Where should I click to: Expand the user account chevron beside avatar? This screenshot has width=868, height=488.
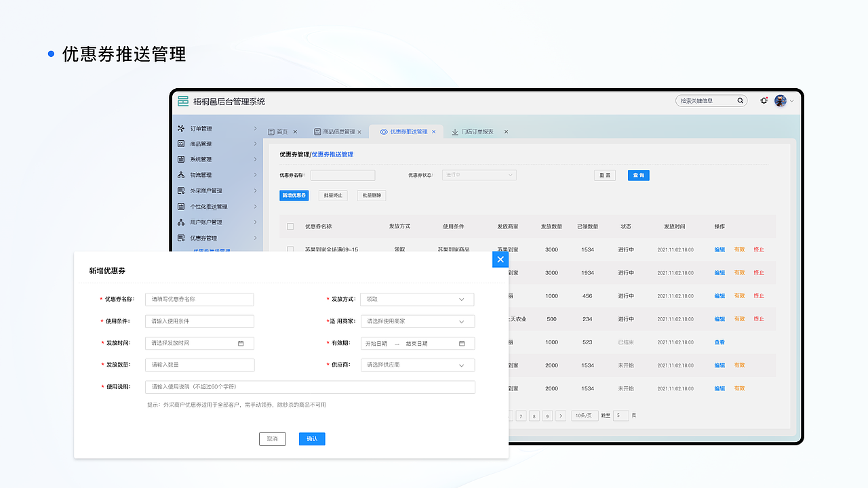[x=791, y=101]
